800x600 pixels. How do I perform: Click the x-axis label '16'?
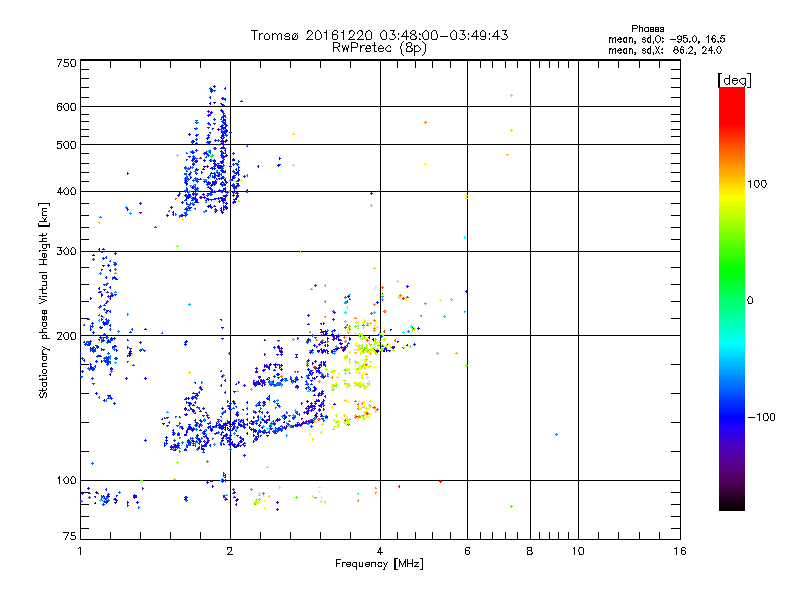tap(680, 551)
